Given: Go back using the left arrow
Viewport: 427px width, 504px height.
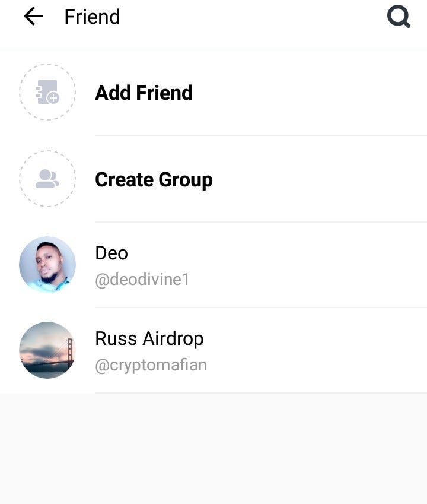Looking at the screenshot, I should (x=33, y=17).
